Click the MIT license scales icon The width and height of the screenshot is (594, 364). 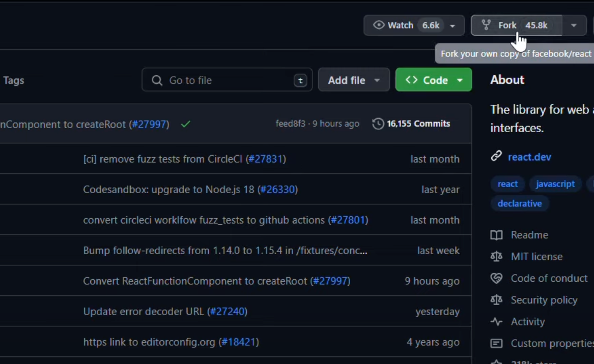point(496,256)
